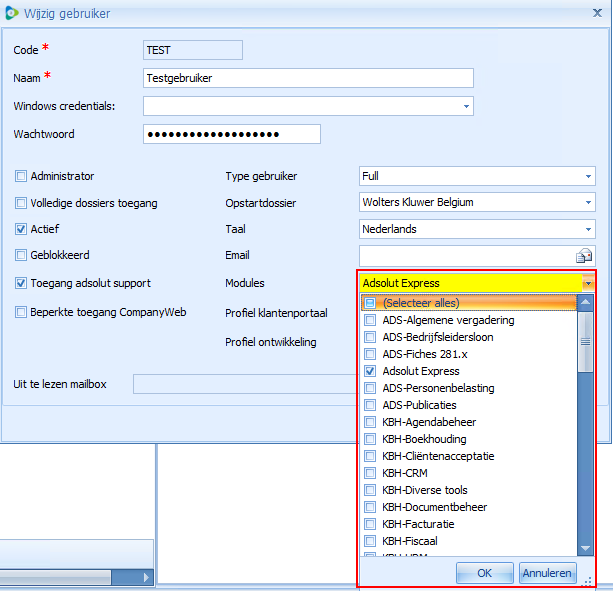The height and width of the screenshot is (591, 613).
Task: Tick the (Selecteer alles) option
Action: 370,303
